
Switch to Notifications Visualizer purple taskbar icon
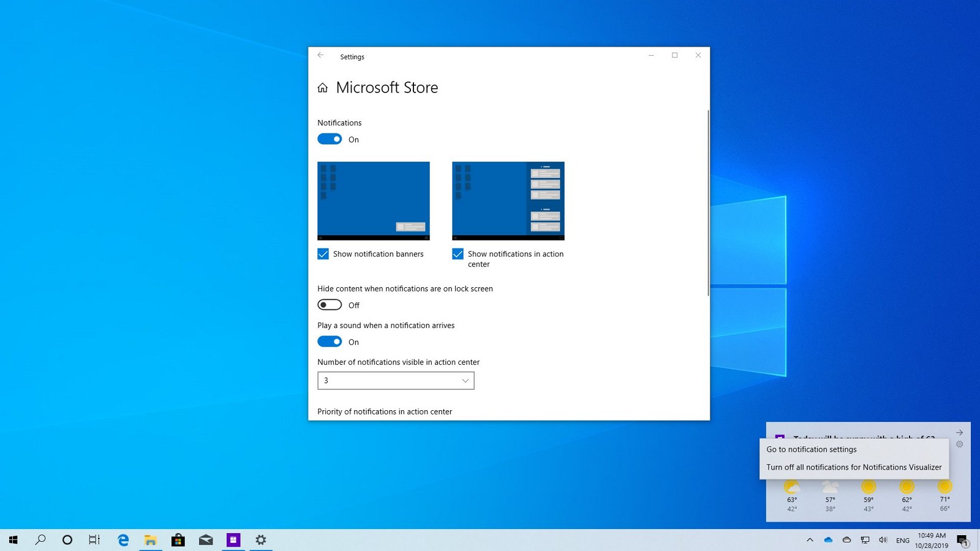tap(233, 540)
